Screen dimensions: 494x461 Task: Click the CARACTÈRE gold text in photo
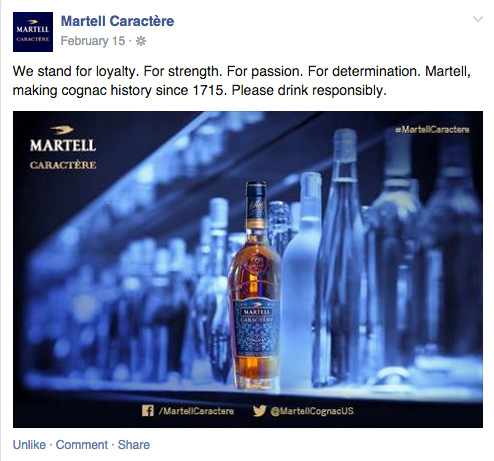coord(63,165)
